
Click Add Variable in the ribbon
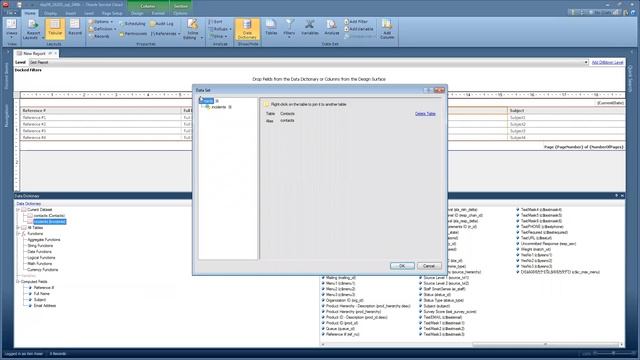[x=358, y=29]
